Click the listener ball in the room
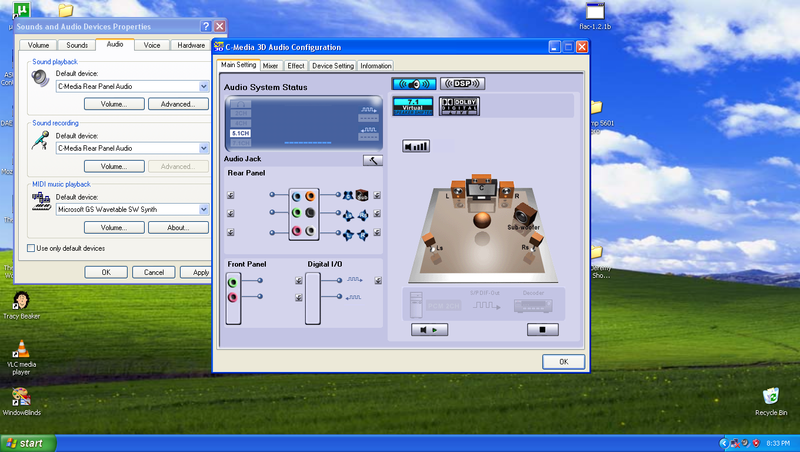800x452 pixels. [482, 220]
